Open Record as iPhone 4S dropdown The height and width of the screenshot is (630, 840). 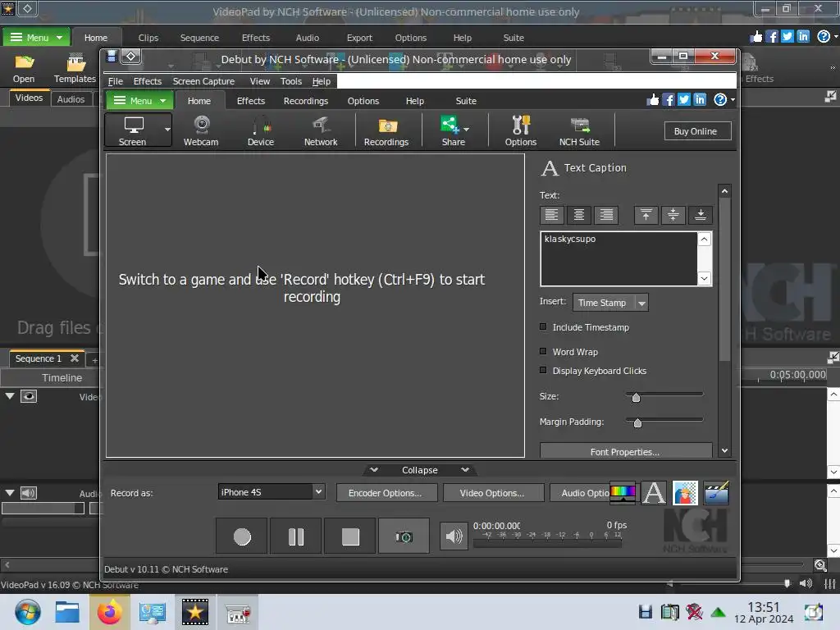pos(272,492)
